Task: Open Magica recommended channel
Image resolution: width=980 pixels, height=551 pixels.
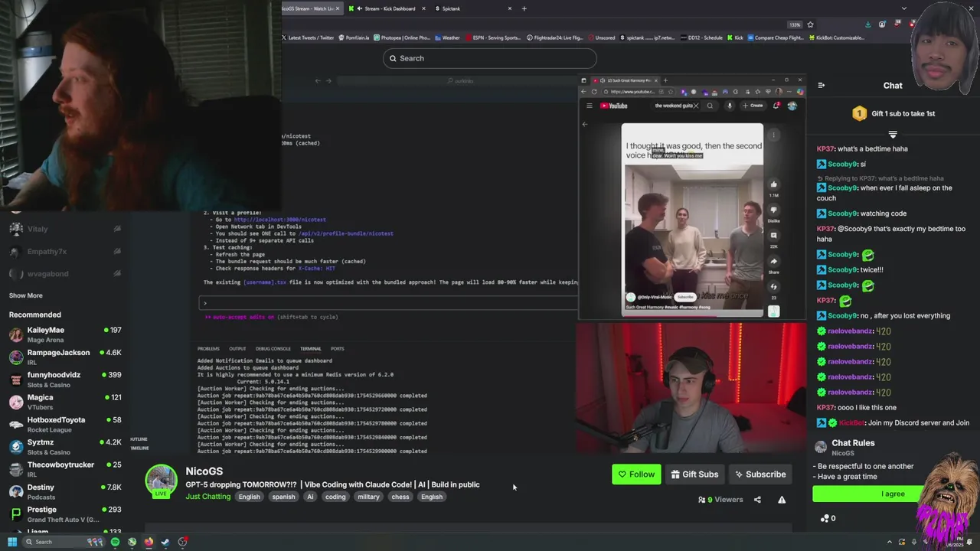Action: 65,402
